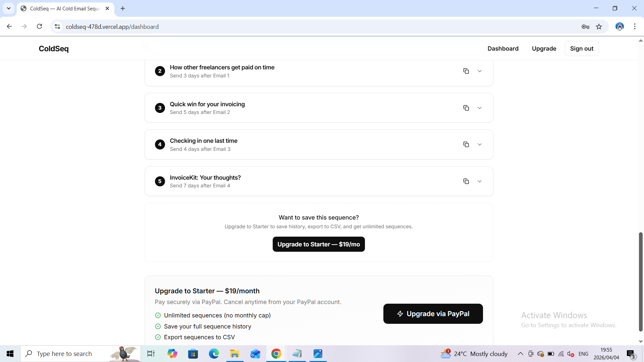The height and width of the screenshot is (362, 644).
Task: Click the Sign out button
Action: tap(582, 49)
